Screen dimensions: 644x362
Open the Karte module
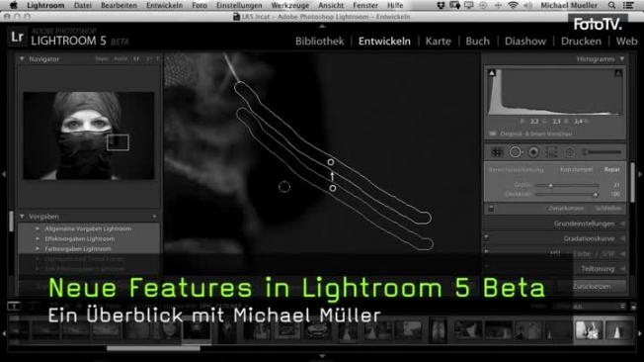click(439, 42)
